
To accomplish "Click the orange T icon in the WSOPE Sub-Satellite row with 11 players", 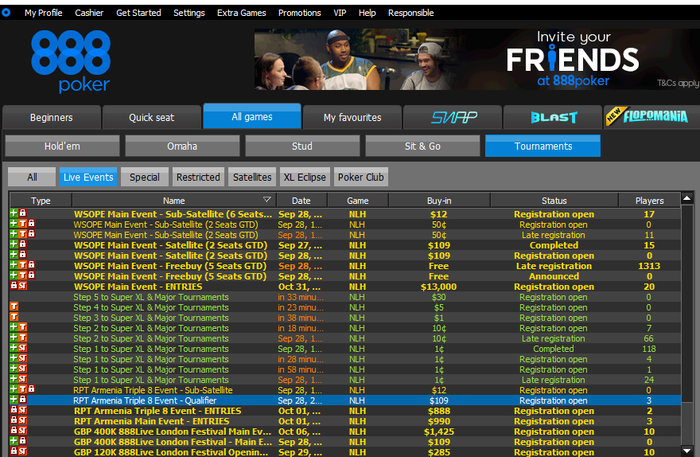I will click(x=22, y=234).
